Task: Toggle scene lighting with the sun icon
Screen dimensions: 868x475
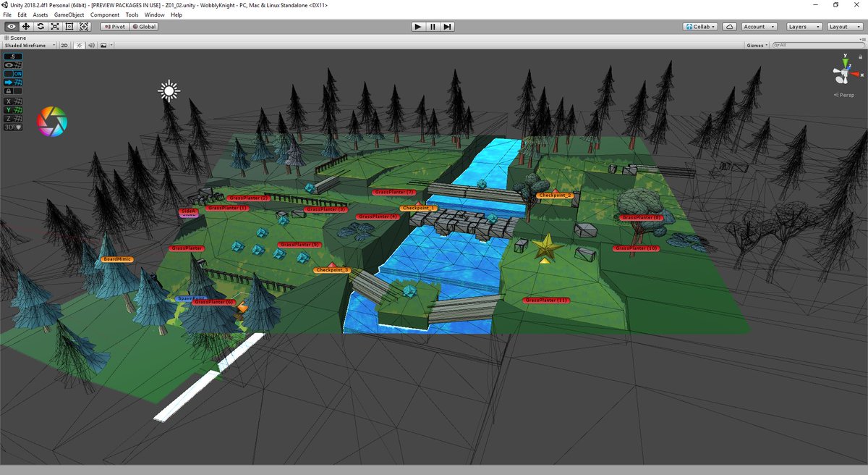Action: (79, 44)
